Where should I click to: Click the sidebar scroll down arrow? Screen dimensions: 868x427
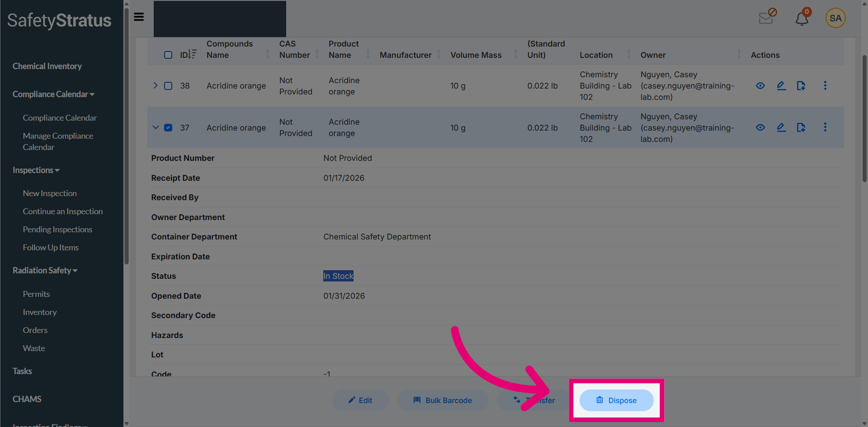127,424
